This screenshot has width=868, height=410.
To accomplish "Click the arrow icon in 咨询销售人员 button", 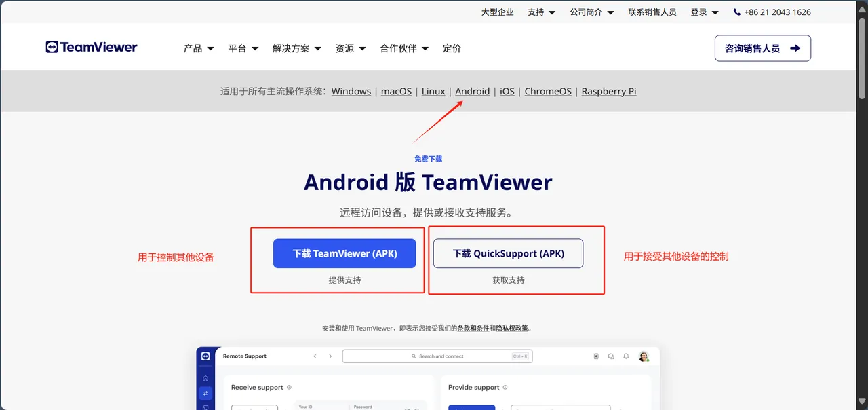I will pos(795,48).
